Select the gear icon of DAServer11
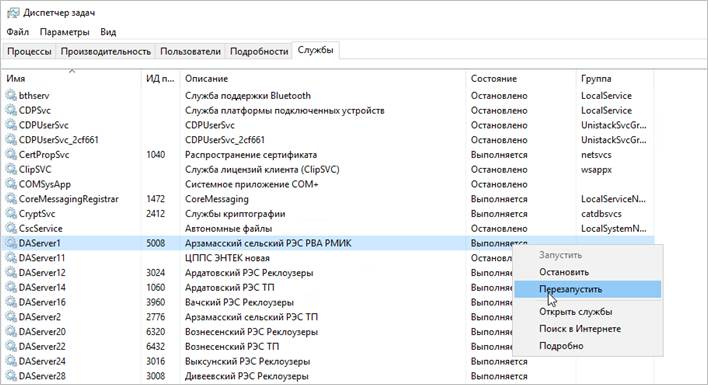Screen dimensions: 708x385 [x=11, y=258]
